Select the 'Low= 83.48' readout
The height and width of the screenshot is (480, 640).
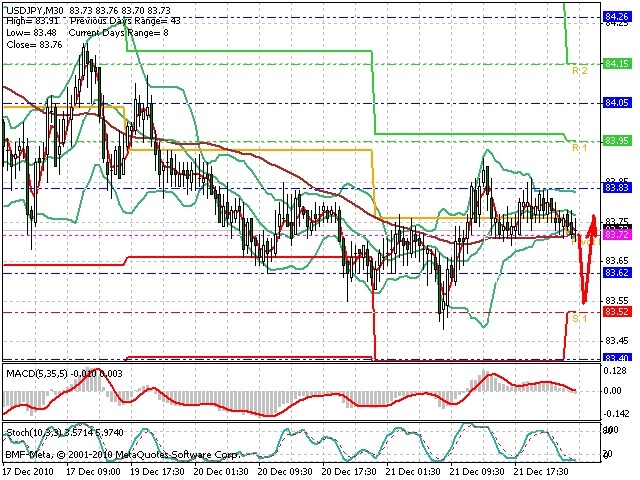[31, 33]
